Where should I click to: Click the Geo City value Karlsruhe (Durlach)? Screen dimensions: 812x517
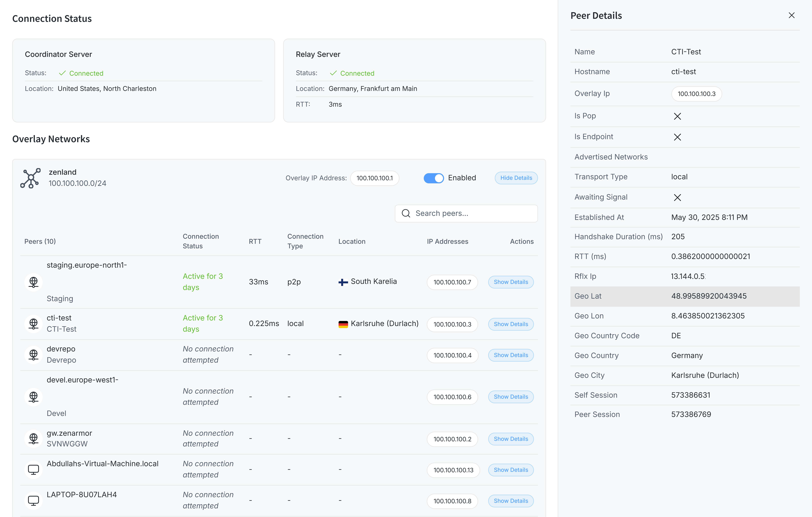pos(705,375)
